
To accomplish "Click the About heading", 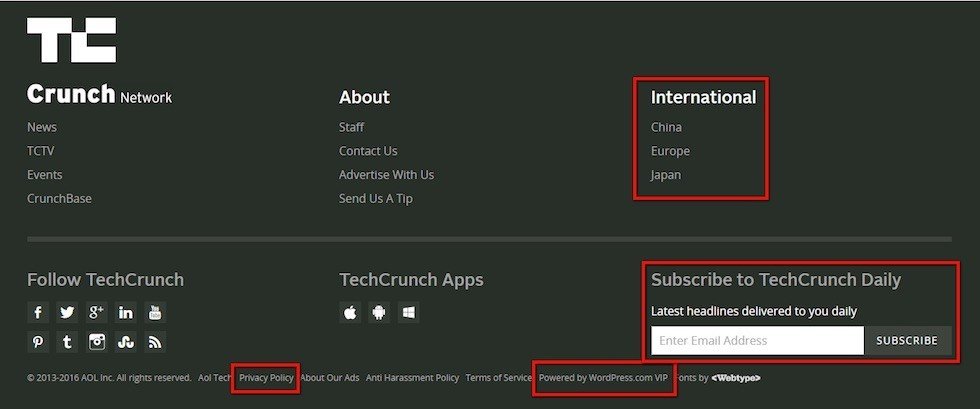I will (364, 97).
